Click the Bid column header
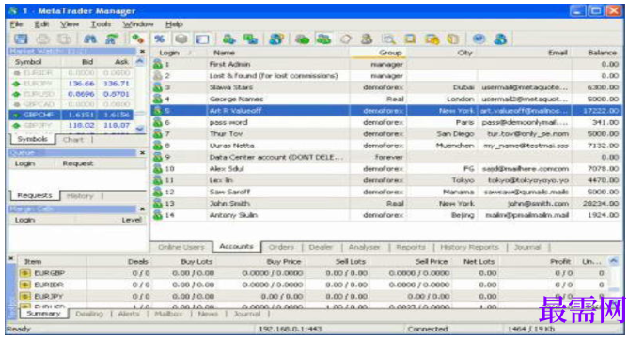The width and height of the screenshot is (644, 339). coord(80,62)
